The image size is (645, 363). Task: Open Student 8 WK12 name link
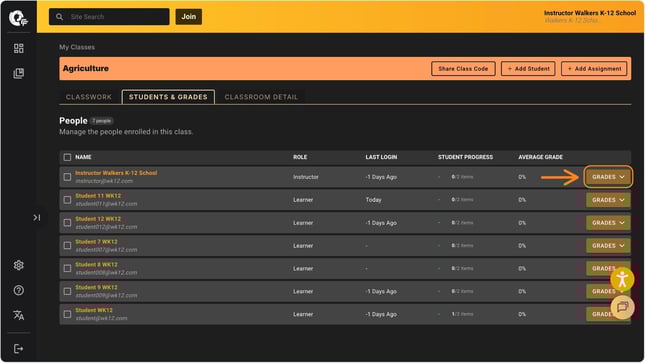coord(96,265)
